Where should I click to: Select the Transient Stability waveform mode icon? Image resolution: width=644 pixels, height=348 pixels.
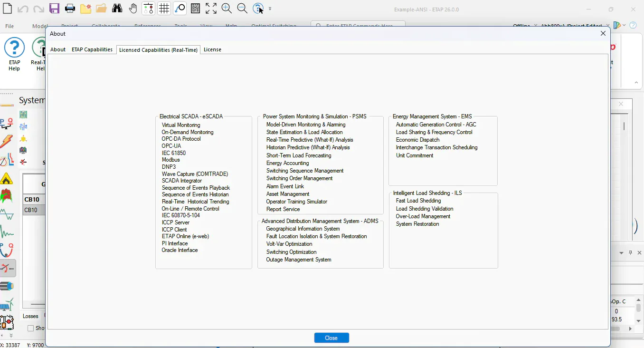[x=7, y=232]
